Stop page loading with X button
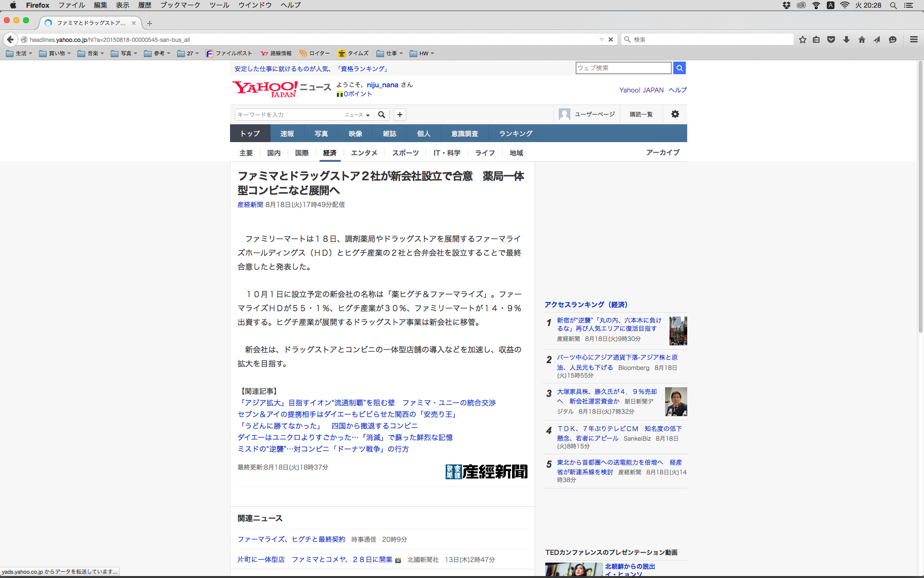Viewport: 924px width, 578px height. point(611,39)
